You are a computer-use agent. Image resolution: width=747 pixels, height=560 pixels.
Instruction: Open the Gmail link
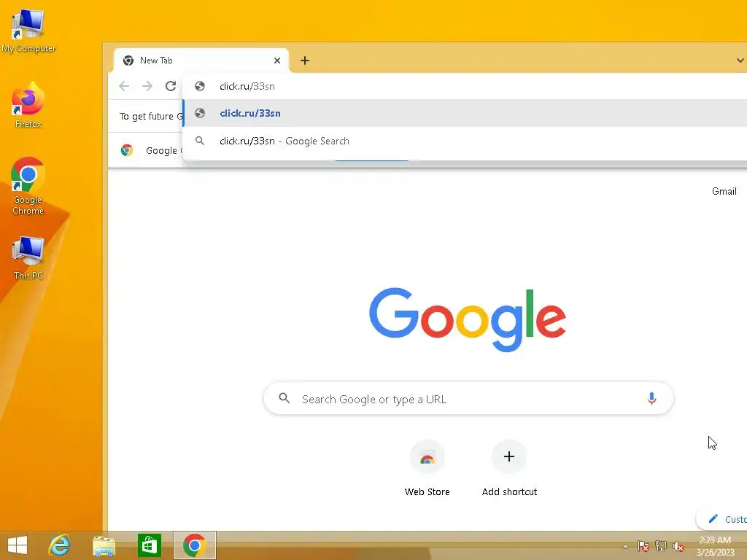[x=724, y=191]
